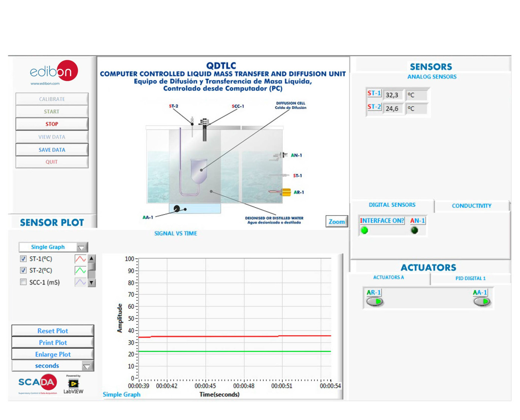The image size is (520, 420).
Task: Enable the SCC-1 (mS) plot checkbox
Action: [x=24, y=282]
